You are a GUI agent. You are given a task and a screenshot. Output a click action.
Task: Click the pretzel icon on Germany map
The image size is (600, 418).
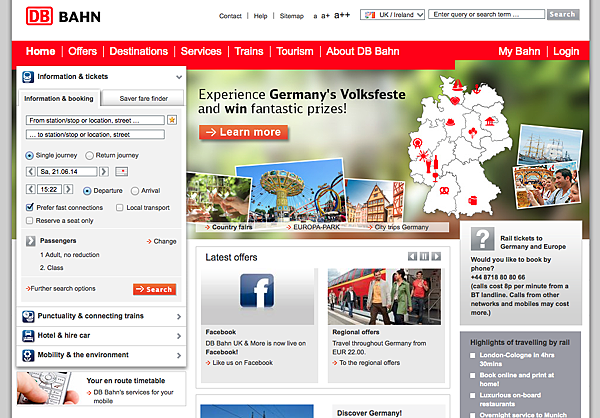coord(444,190)
